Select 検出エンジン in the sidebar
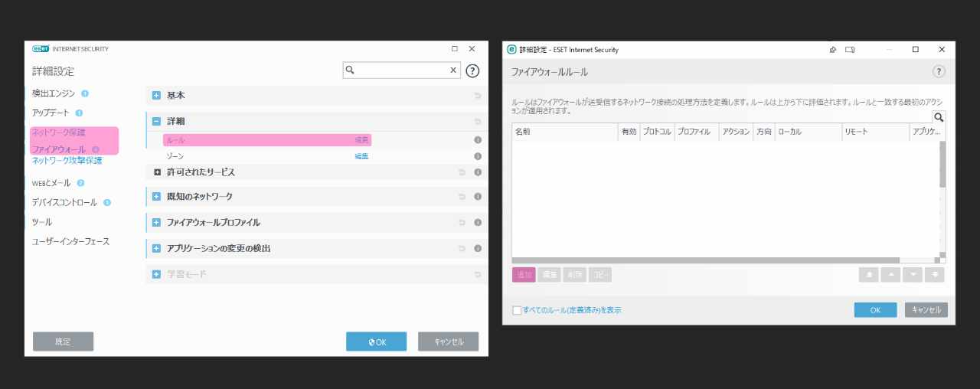This screenshot has width=980, height=389. [54, 93]
